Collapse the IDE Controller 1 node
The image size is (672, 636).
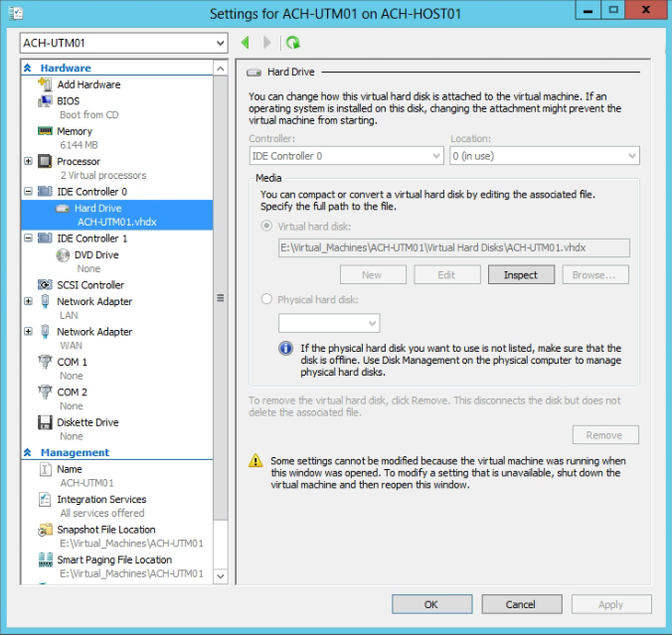click(x=28, y=238)
